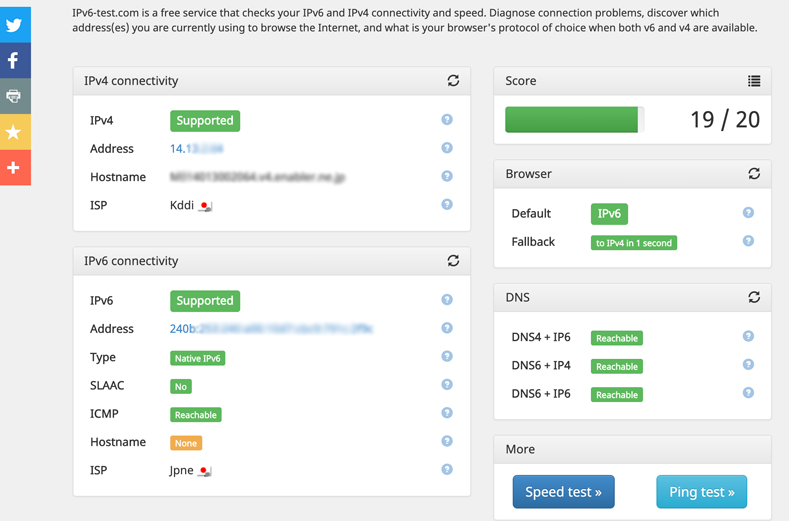Reload the Browser test panel
789x521 pixels.
(754, 174)
